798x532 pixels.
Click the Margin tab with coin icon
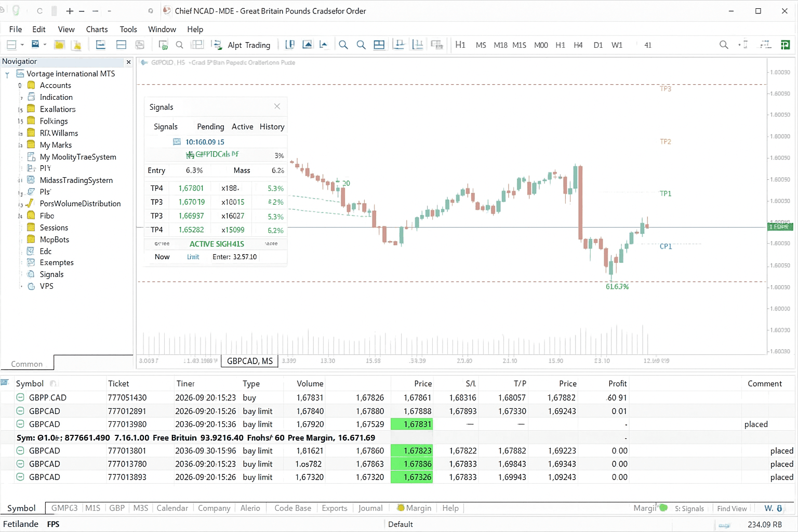(415, 508)
